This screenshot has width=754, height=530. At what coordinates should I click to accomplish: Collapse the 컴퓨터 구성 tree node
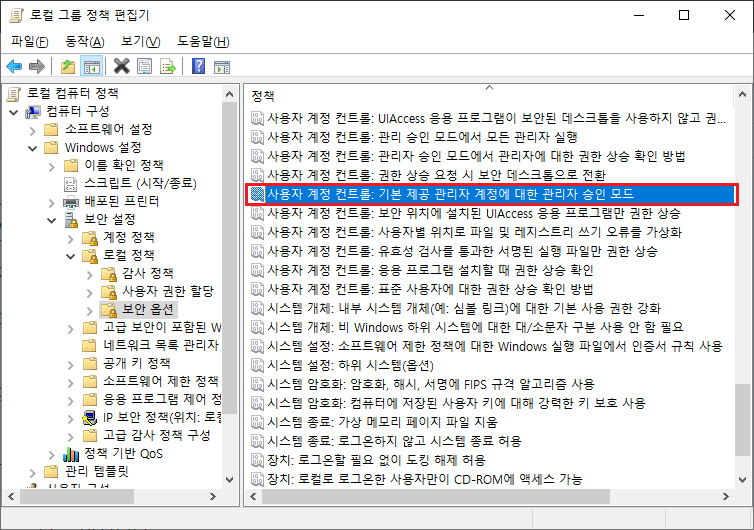13,112
